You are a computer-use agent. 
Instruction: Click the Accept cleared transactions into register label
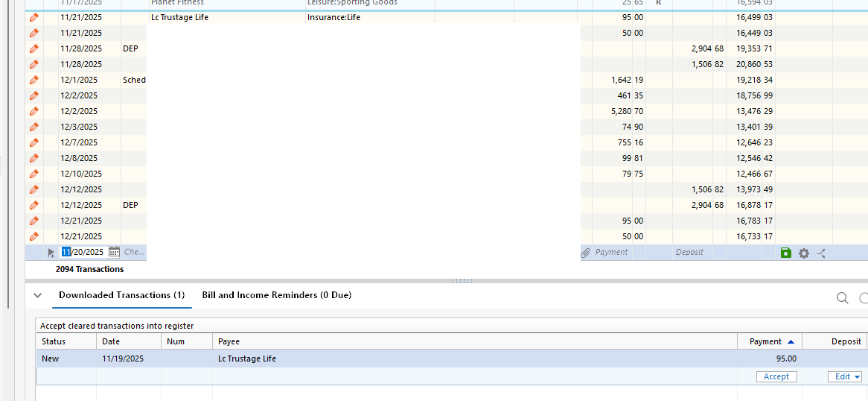117,326
